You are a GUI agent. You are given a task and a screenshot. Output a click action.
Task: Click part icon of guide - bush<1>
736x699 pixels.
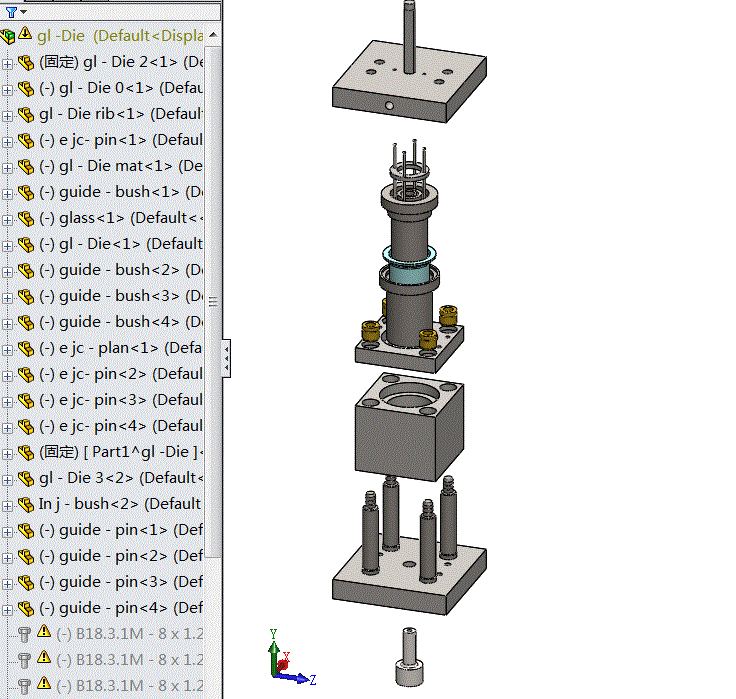[x=26, y=192]
